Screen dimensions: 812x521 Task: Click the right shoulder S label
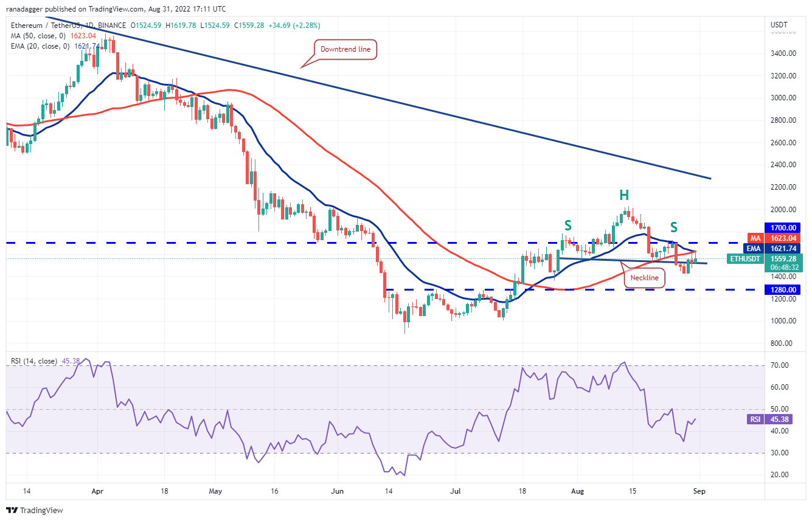coord(674,228)
